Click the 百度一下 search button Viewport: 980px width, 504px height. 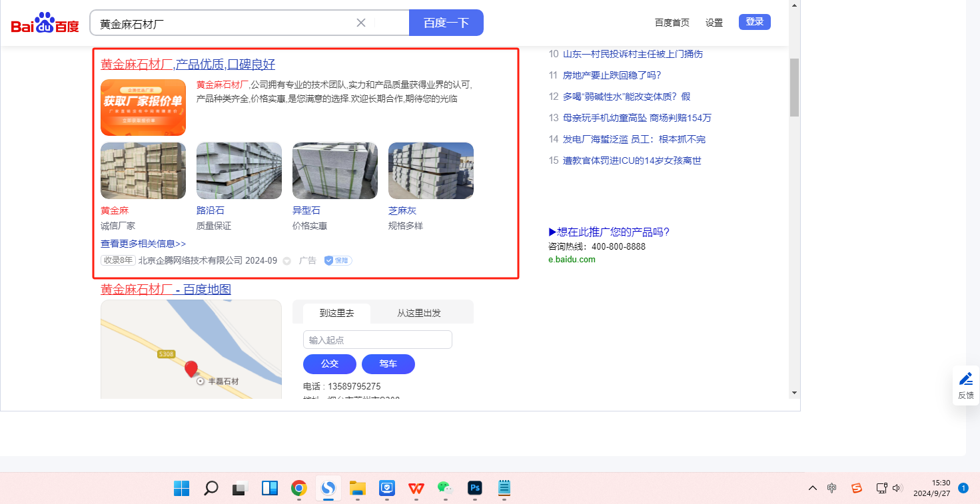446,23
